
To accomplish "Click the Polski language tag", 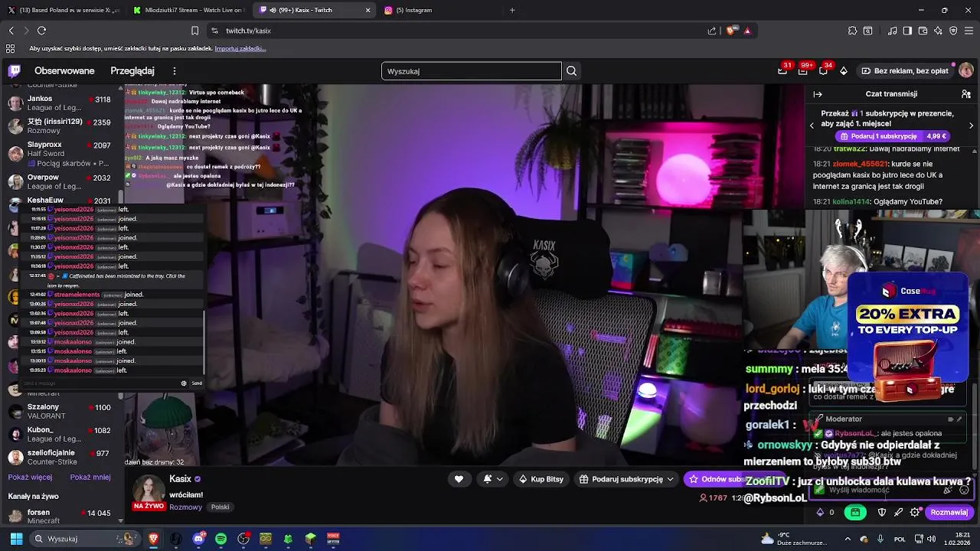I will 220,507.
